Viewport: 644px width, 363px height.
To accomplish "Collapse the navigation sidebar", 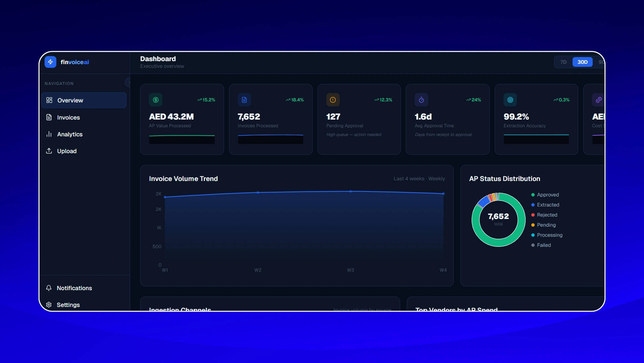I will (x=128, y=82).
